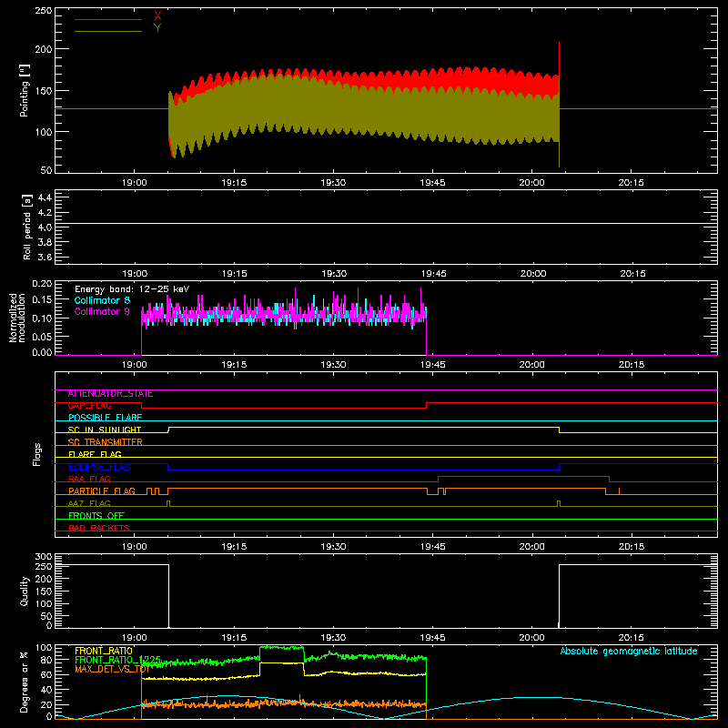Viewport: 728px width, 728px height.
Task: Click the olive Y legend label
Action: tap(157, 28)
